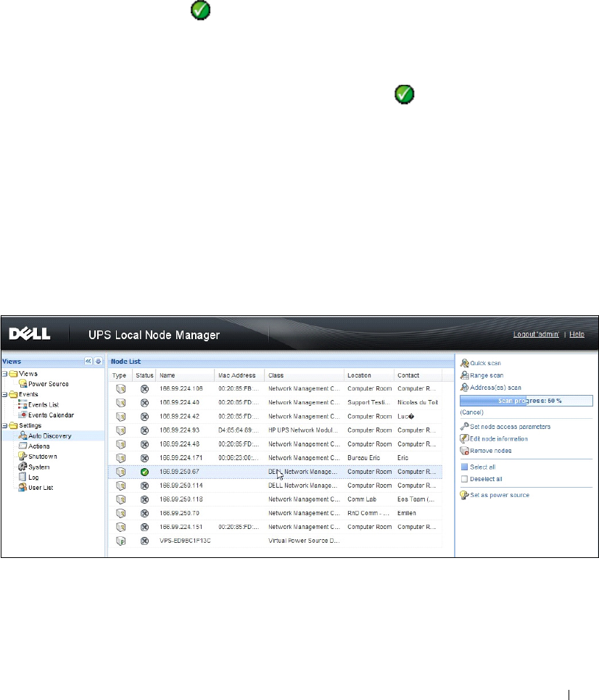The image size is (599, 700).
Task: Sort node list by Status column
Action: point(144,375)
